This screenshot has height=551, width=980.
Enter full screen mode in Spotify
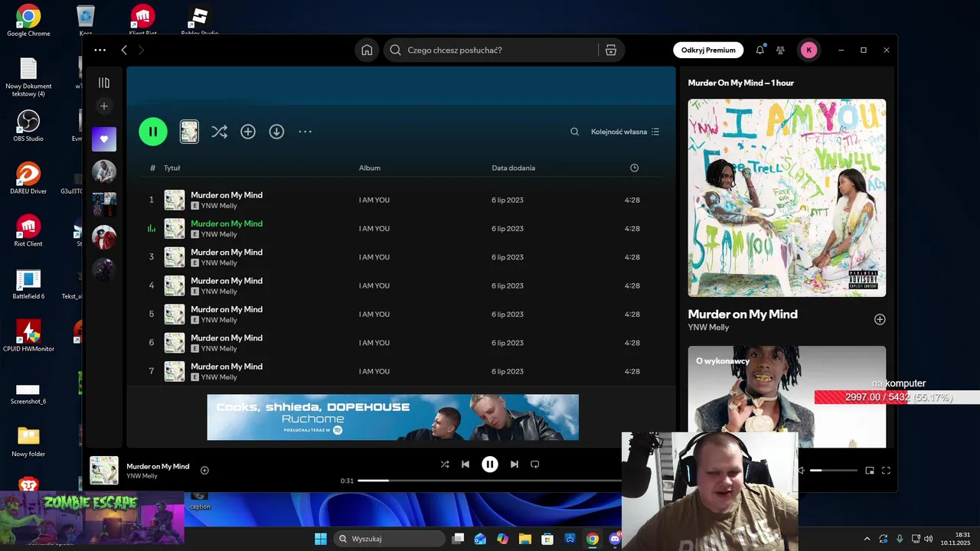(887, 471)
